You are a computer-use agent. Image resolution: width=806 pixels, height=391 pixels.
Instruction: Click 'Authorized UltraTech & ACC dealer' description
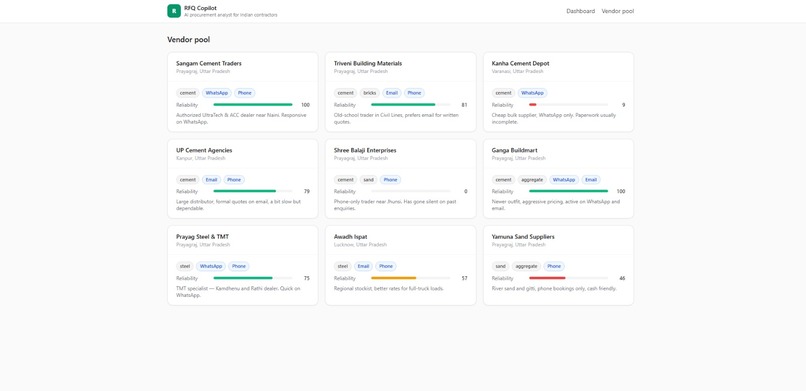click(241, 119)
